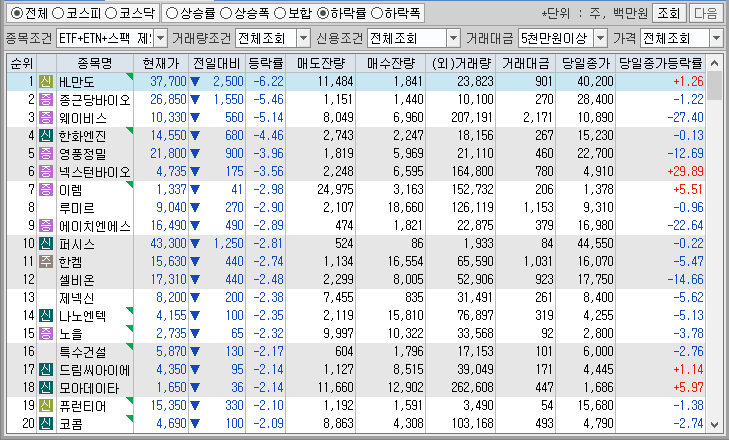Click the 증 badge next to 넥스턴바이오
This screenshot has width=729, height=440.
[x=46, y=172]
